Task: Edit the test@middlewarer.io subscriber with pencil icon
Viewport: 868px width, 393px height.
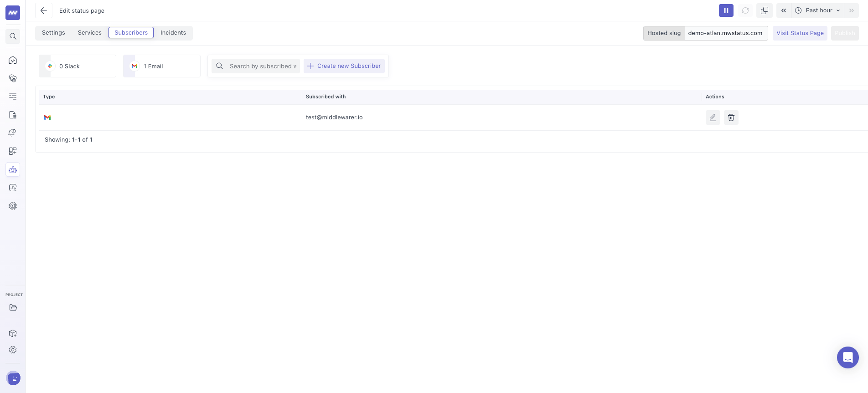Action: tap(713, 117)
